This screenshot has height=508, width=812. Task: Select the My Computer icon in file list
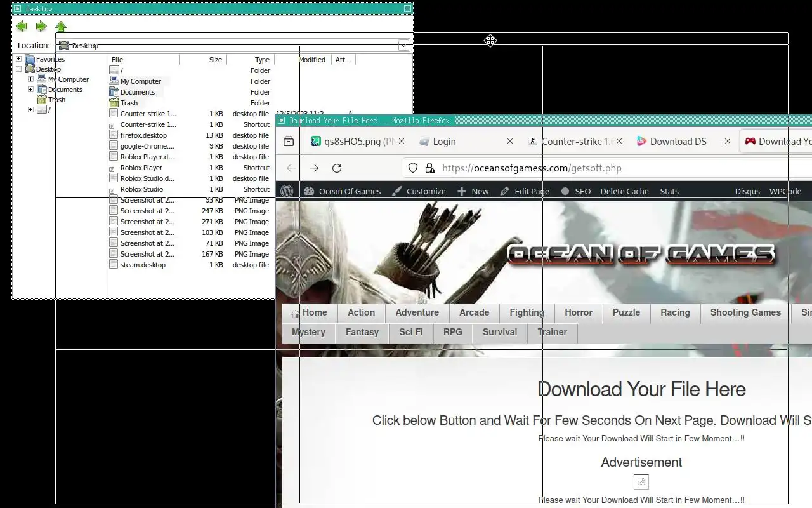click(114, 81)
